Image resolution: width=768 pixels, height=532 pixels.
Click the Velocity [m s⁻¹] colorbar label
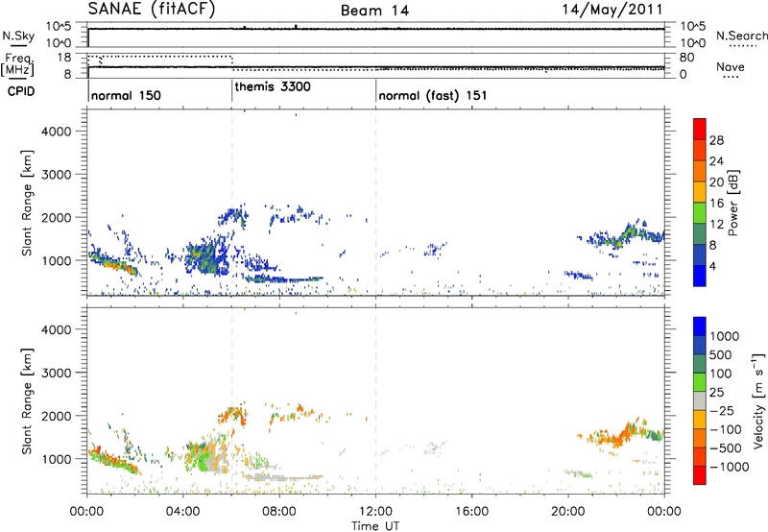pyautogui.click(x=758, y=400)
